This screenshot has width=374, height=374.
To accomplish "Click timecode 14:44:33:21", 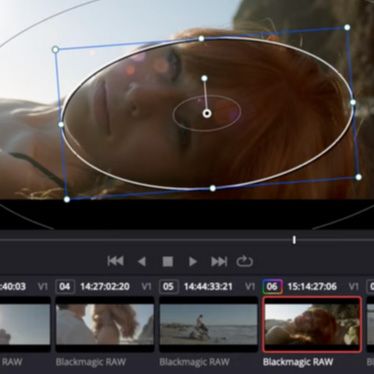I will (208, 286).
